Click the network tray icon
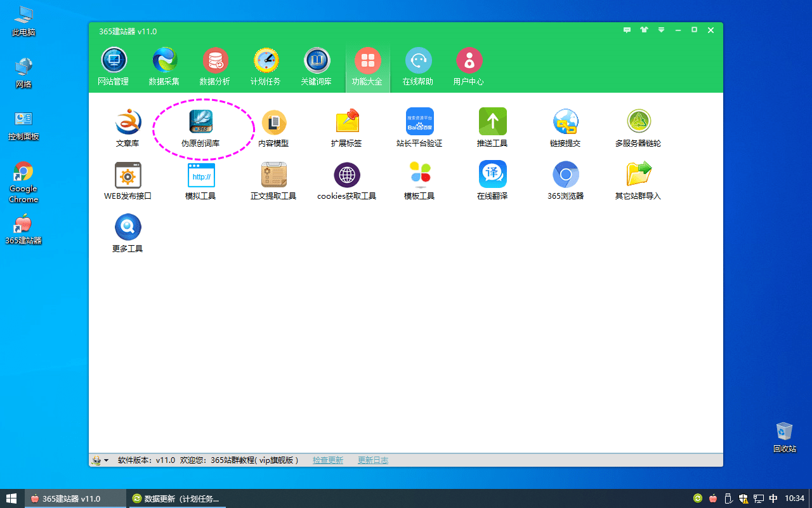 758,498
